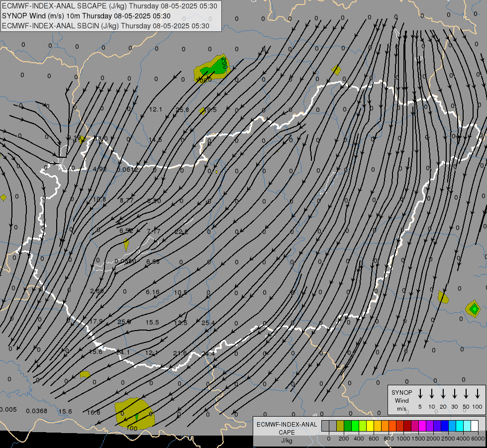Screen dimensions: 487x448
Task: Click the 22.2 grid value on map
Action: pos(182,231)
